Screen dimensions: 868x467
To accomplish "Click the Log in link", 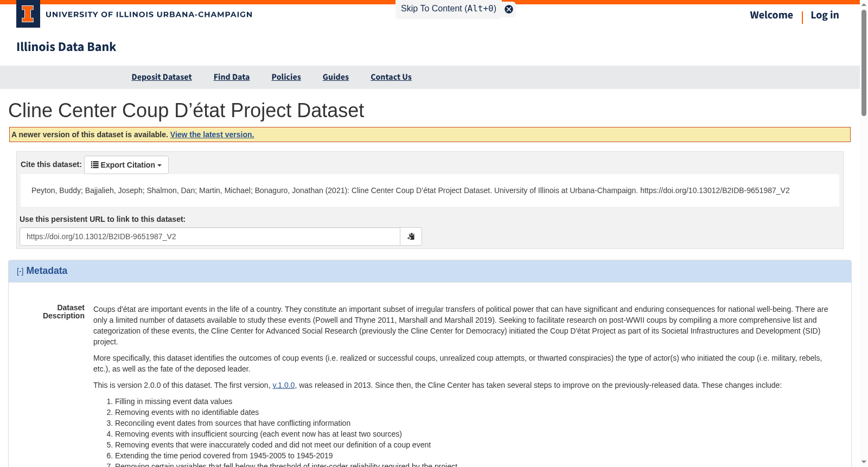I will click(x=825, y=15).
